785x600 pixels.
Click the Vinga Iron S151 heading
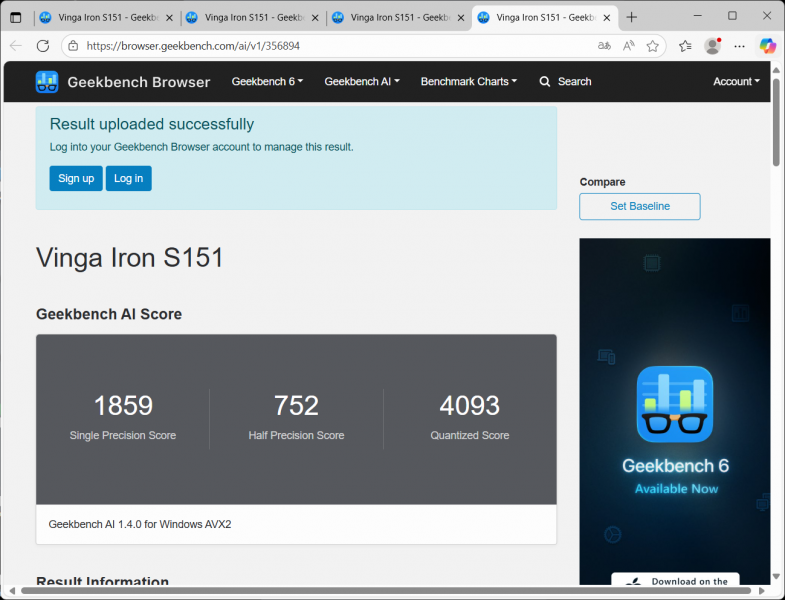pos(130,258)
